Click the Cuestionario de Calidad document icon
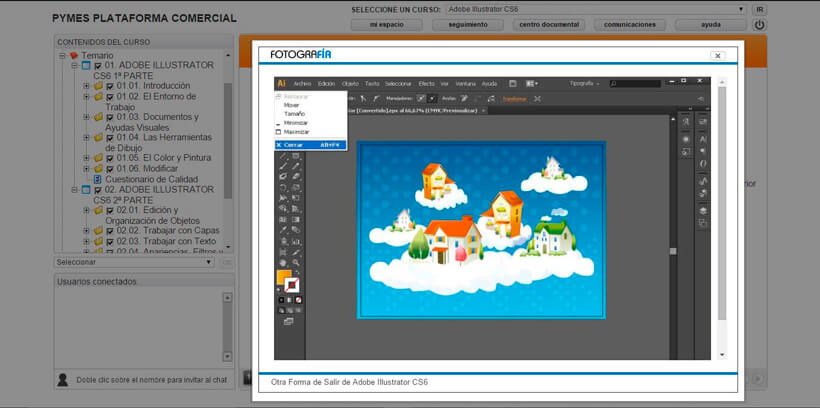 click(x=98, y=179)
